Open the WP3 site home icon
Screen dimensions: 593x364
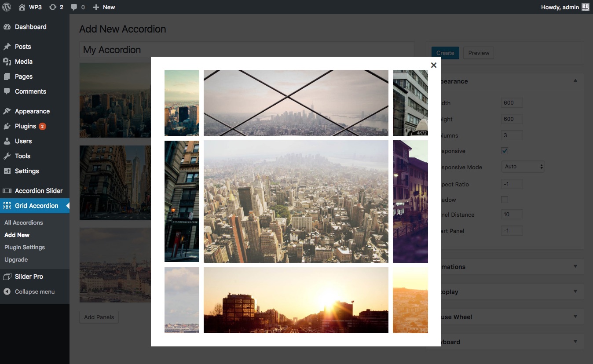point(22,7)
